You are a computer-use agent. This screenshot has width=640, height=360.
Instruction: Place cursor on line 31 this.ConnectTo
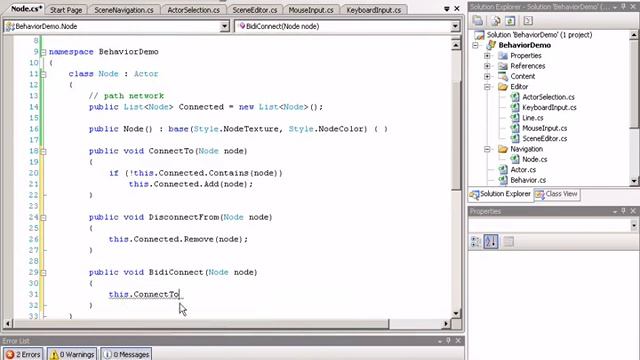point(144,295)
